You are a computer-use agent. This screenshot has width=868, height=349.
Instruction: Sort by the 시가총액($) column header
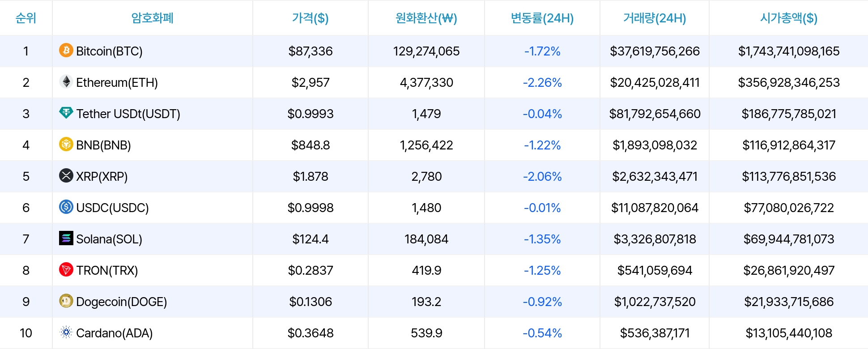click(x=789, y=18)
